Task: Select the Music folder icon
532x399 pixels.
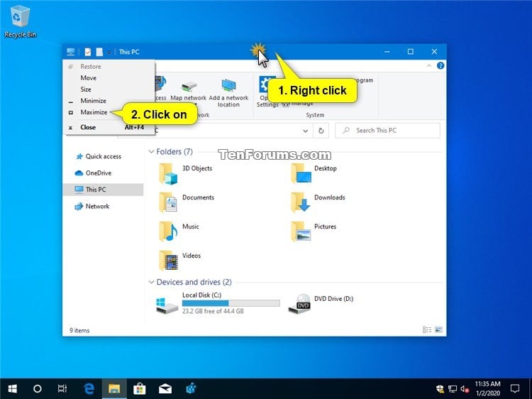Action: click(168, 231)
